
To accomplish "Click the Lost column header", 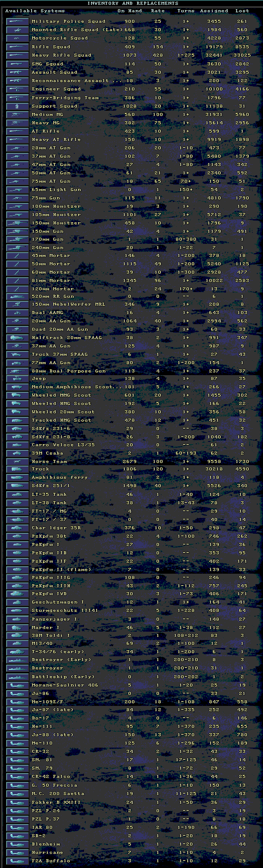I will pos(242,11).
